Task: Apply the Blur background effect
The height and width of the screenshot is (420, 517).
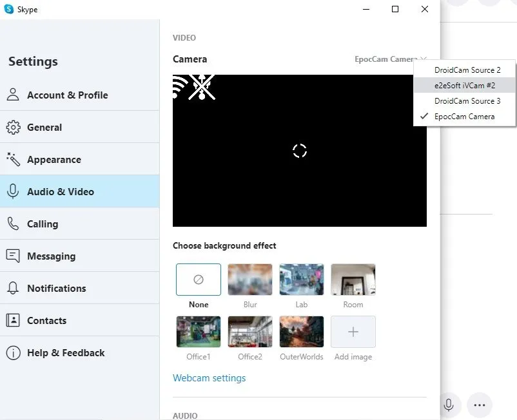Action: [250, 280]
